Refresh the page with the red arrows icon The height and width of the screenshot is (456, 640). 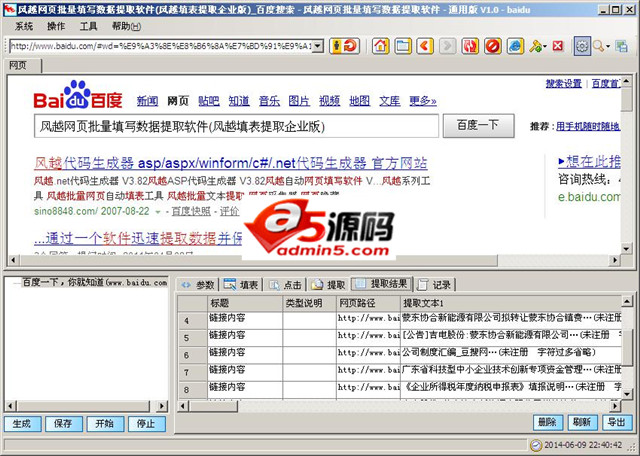[x=470, y=46]
